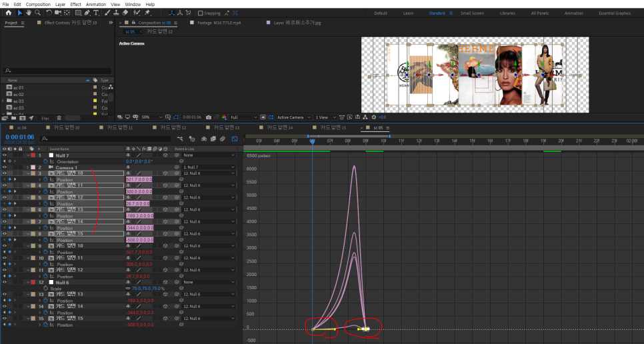Screen dimensions: 644x344
Task: Click the Home icon in the toolbar
Action: click(x=8, y=13)
